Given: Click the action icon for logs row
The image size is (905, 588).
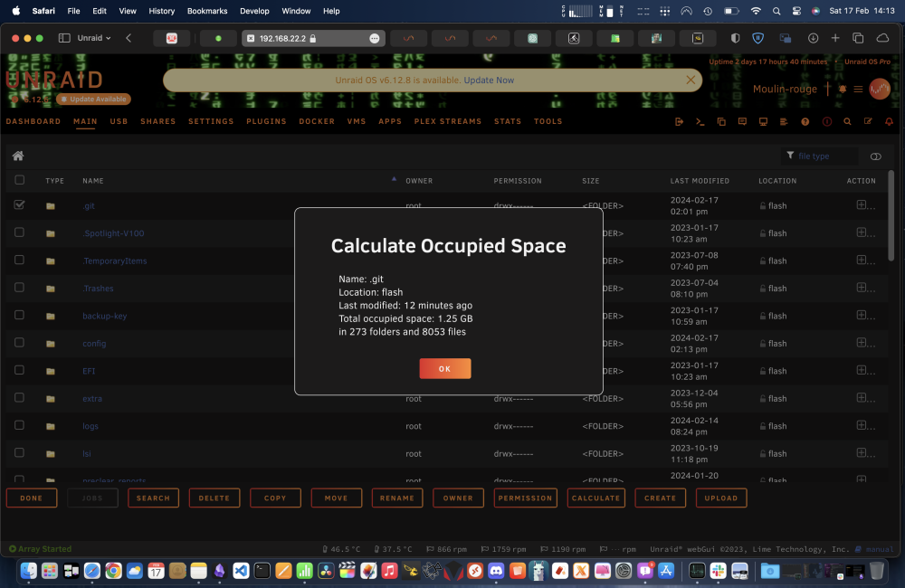Looking at the screenshot, I should click(862, 425).
